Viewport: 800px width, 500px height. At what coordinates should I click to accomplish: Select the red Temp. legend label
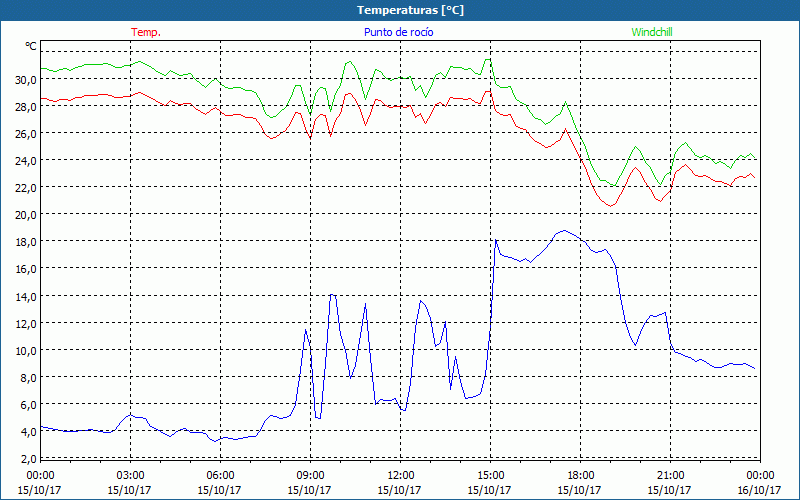tap(146, 32)
